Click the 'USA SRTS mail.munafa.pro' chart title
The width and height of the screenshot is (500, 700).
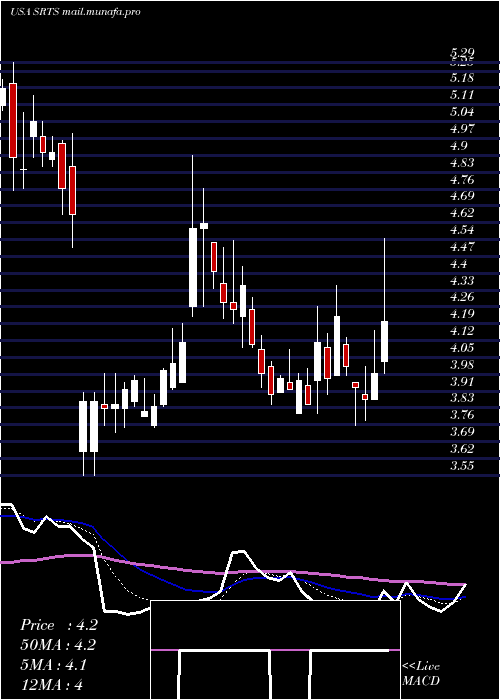[75, 12]
